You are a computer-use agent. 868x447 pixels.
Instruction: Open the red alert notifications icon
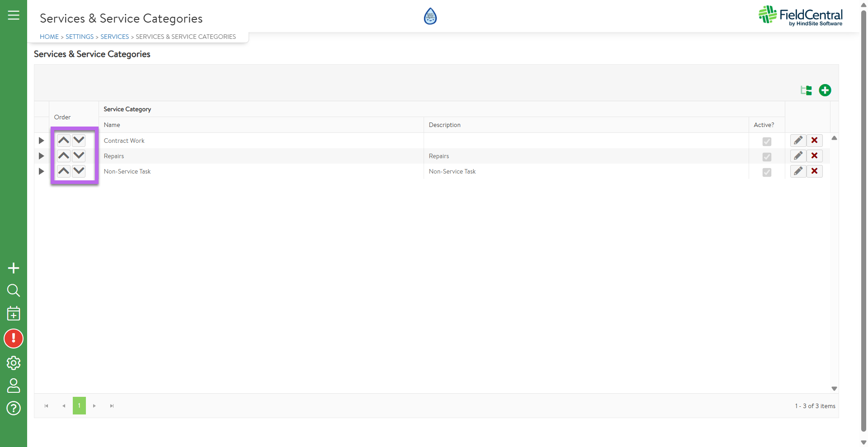[x=14, y=339]
